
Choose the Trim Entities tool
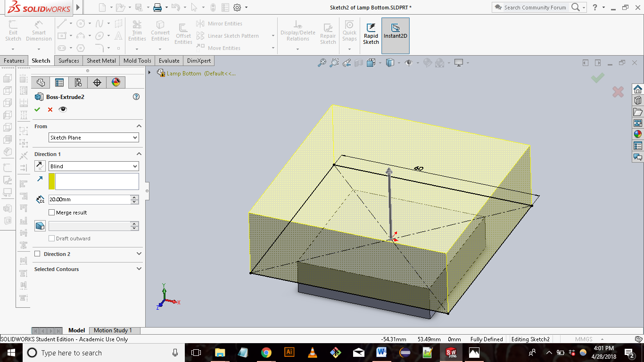click(137, 31)
